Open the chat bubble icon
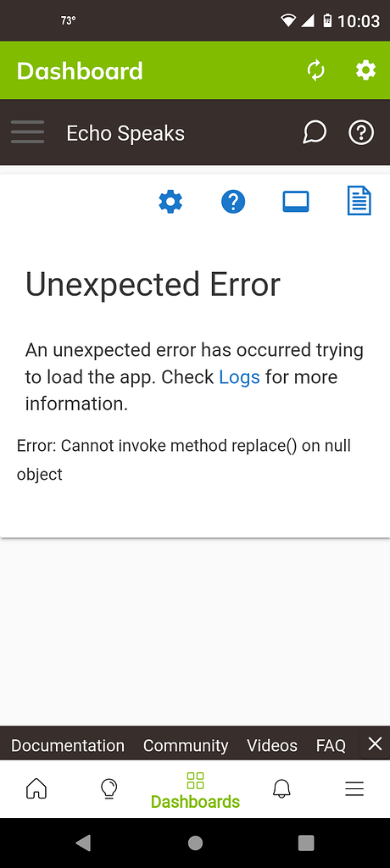Viewport: 390px width, 868px height. pos(314,133)
